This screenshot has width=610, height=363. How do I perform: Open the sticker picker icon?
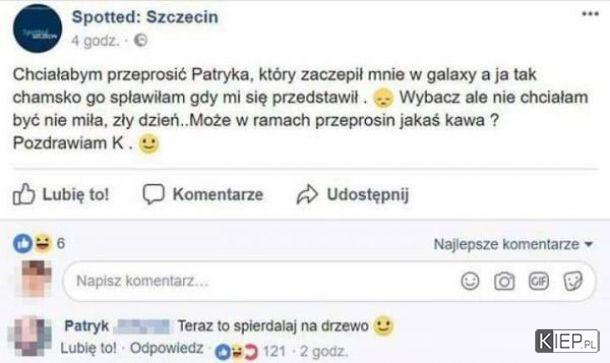(x=573, y=281)
